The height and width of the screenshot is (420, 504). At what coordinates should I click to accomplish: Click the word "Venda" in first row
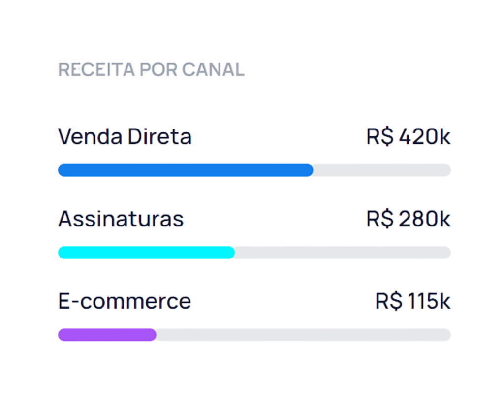[90, 136]
